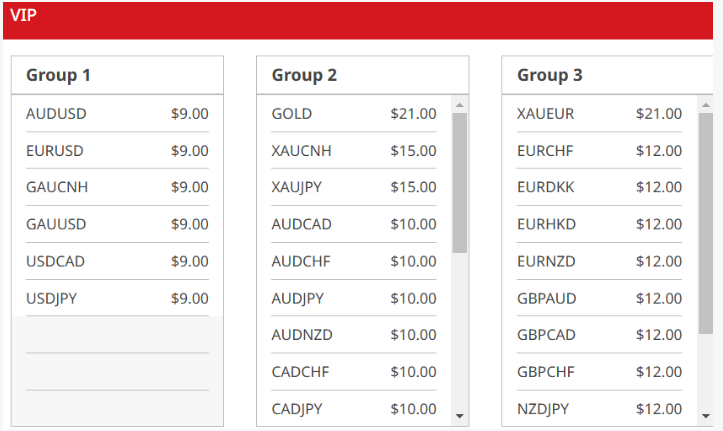The height and width of the screenshot is (431, 723).
Task: Select AUDUSD row in Group 1
Action: 117,114
